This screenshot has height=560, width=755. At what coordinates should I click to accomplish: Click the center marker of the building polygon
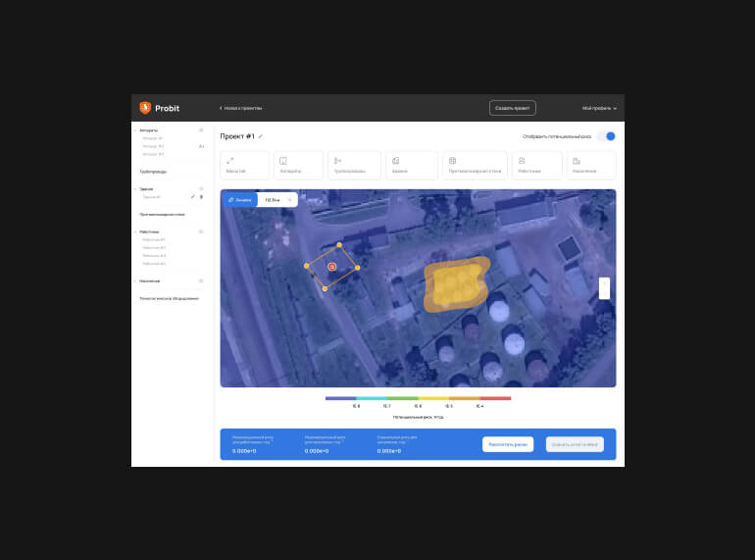[331, 267]
